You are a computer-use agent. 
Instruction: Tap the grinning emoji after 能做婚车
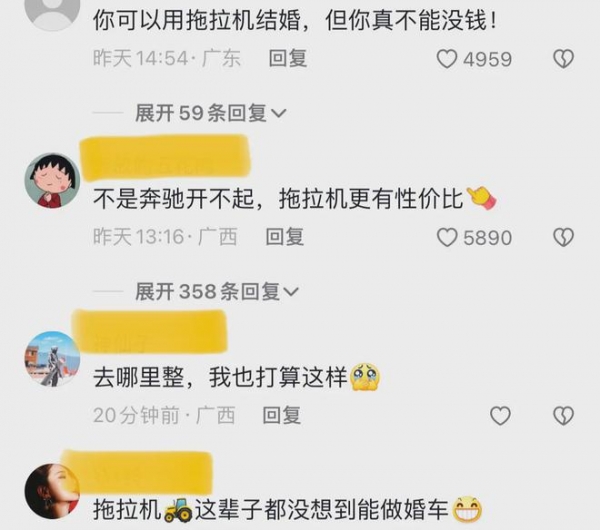pos(467,509)
